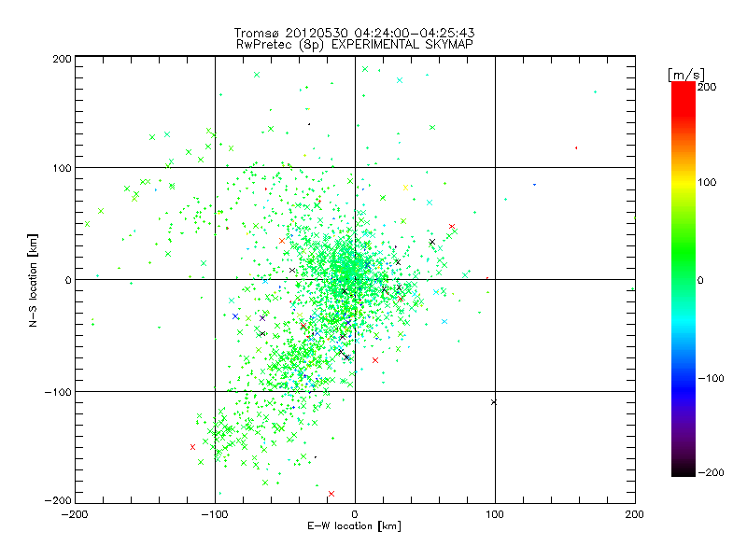Click the color bar's "-200" label
Viewport: 747px width, 560px height.
click(x=711, y=473)
